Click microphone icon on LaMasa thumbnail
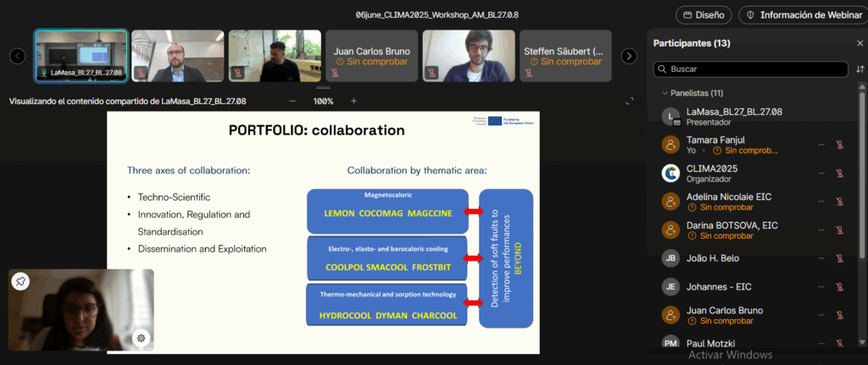The width and height of the screenshot is (868, 365). [44, 73]
